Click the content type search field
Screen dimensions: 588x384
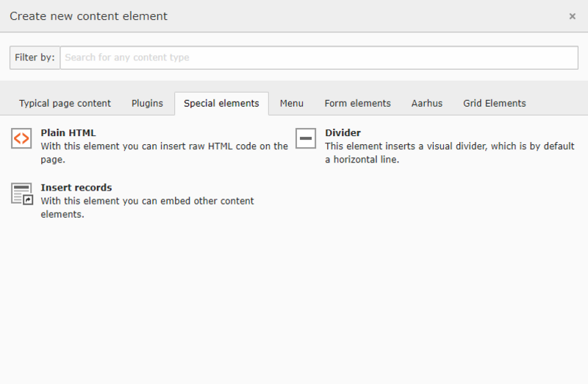pyautogui.click(x=319, y=57)
